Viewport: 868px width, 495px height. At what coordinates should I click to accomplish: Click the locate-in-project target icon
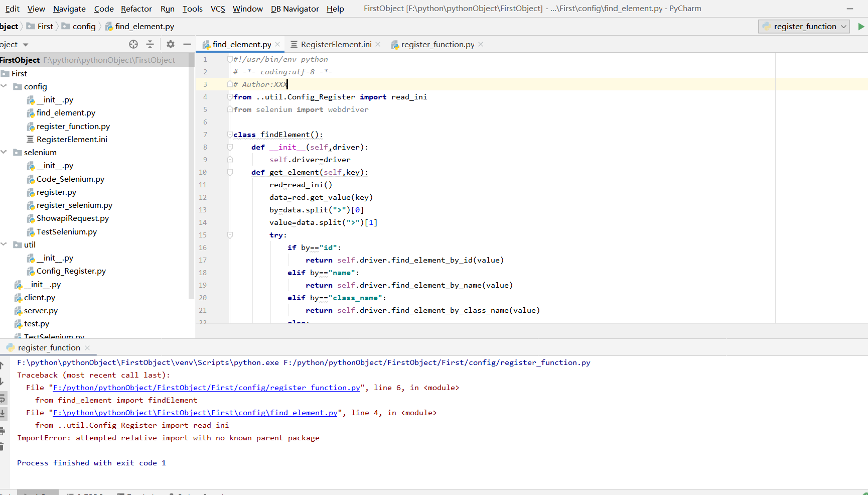[133, 44]
